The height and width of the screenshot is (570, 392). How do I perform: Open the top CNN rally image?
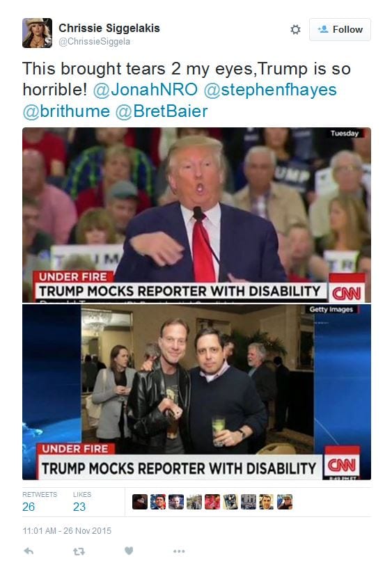[197, 215]
